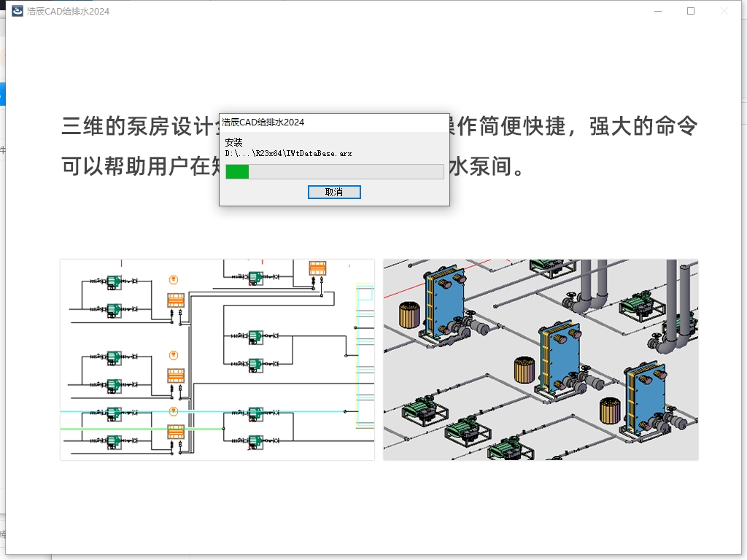Click the dialog title 浩辰CAD给排水2024
This screenshot has width=747, height=560.
click(x=263, y=122)
